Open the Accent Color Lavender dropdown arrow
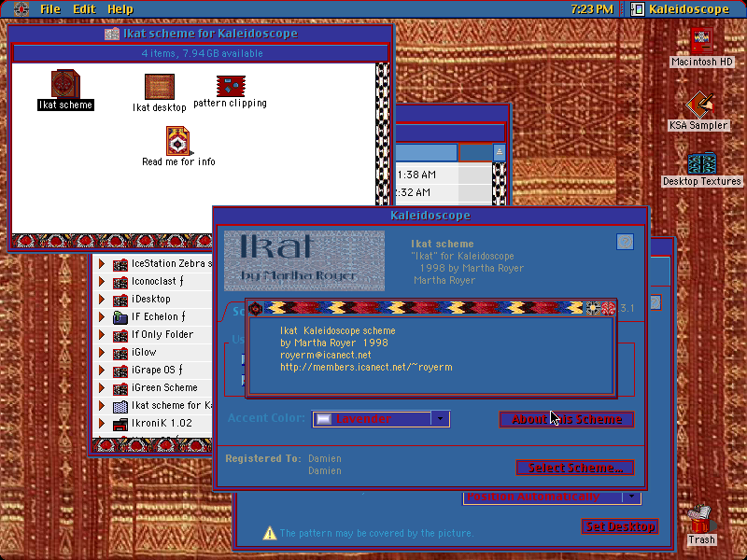The width and height of the screenshot is (747, 560). (440, 419)
